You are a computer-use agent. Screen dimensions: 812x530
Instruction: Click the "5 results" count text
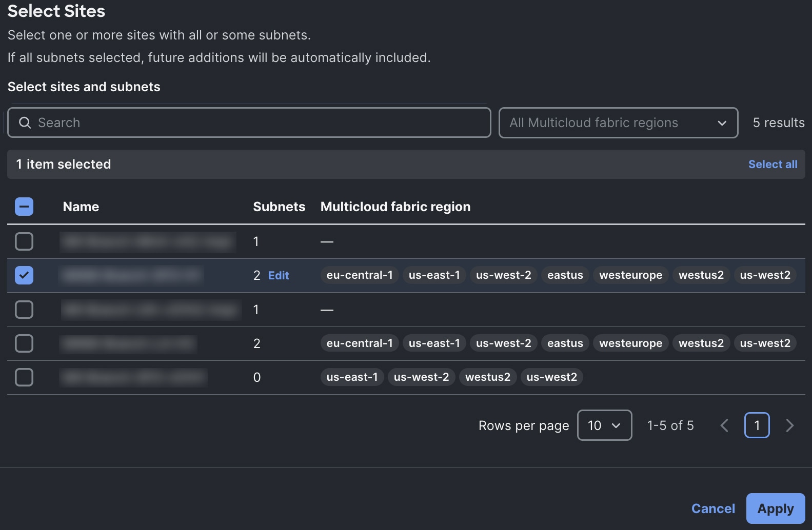(x=779, y=123)
